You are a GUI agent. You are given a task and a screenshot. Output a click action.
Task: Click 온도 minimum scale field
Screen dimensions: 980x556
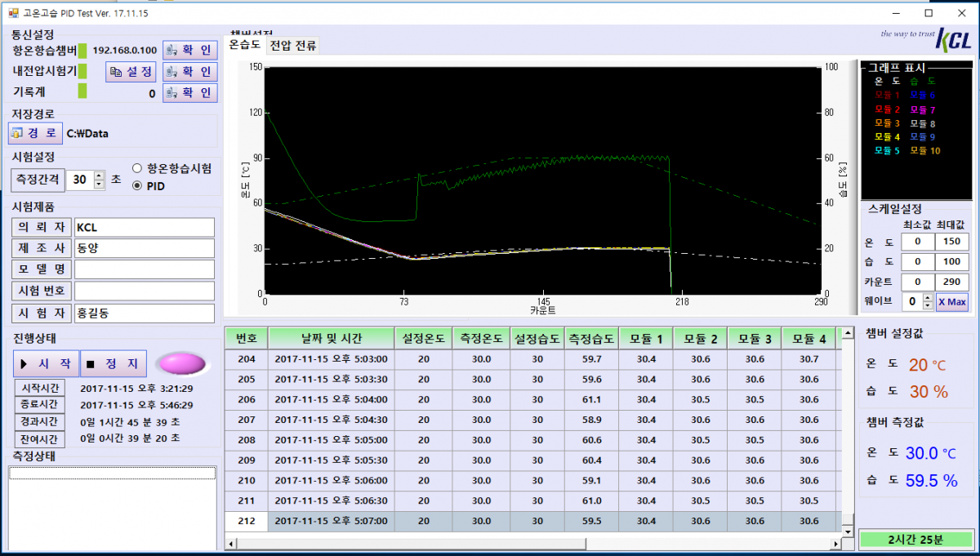(917, 242)
